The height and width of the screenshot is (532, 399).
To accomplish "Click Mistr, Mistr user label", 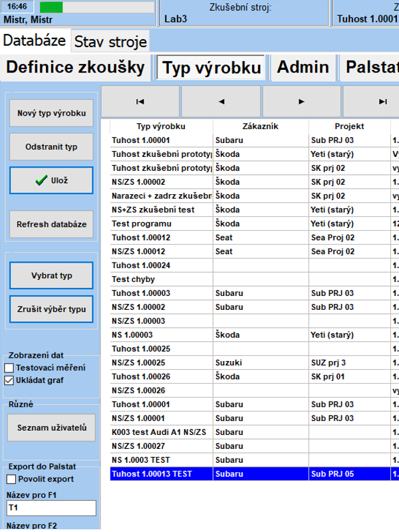I will 28,20.
